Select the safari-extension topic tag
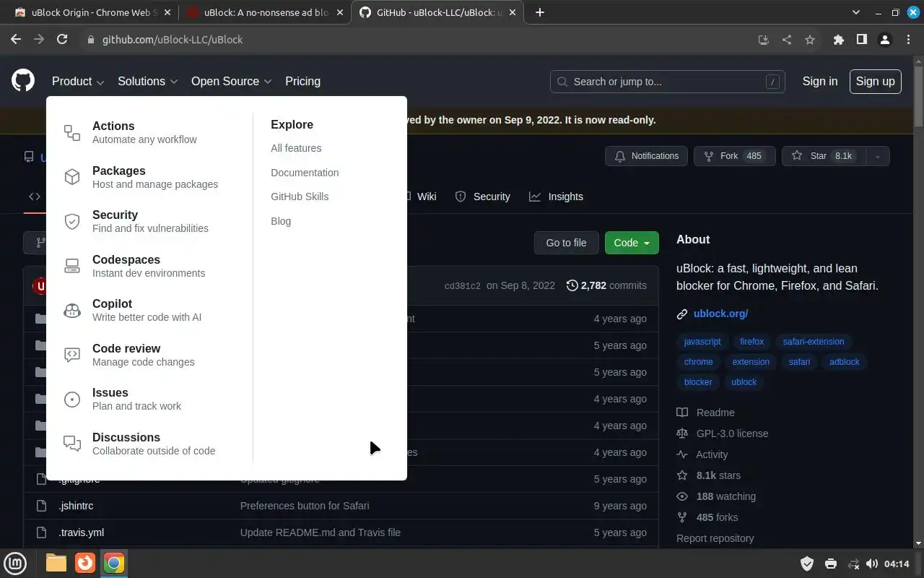Image resolution: width=924 pixels, height=578 pixels. (814, 342)
